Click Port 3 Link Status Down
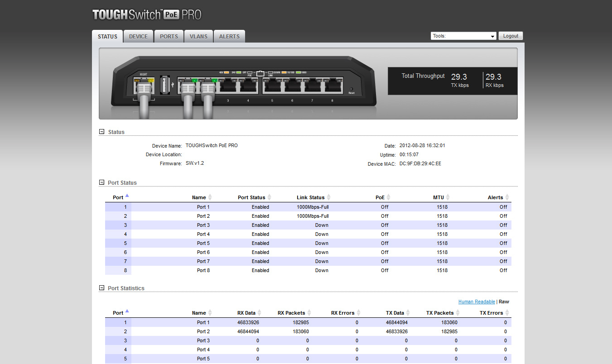The width and height of the screenshot is (612, 364). click(x=322, y=225)
